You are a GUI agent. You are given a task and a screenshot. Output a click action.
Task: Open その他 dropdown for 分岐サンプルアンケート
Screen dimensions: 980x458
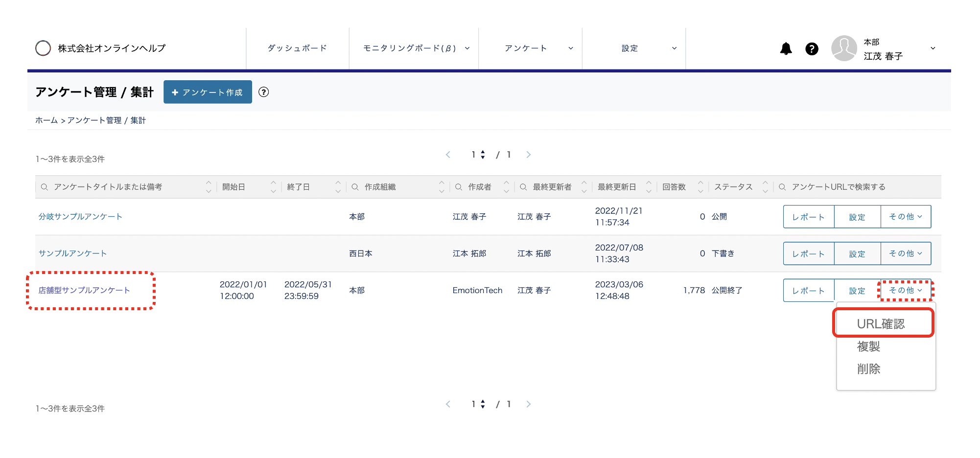coord(906,217)
